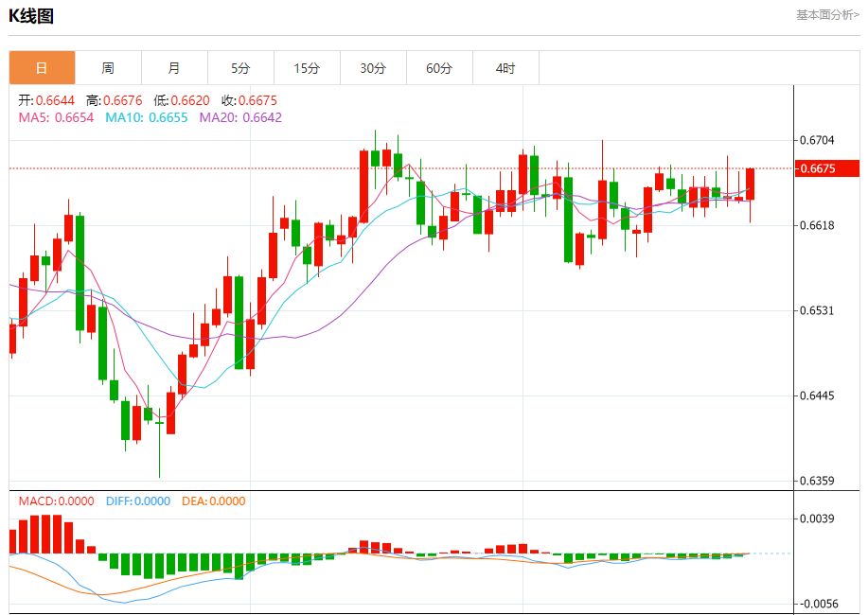Click the 0.6359 price axis label
The image size is (868, 615).
click(x=817, y=481)
